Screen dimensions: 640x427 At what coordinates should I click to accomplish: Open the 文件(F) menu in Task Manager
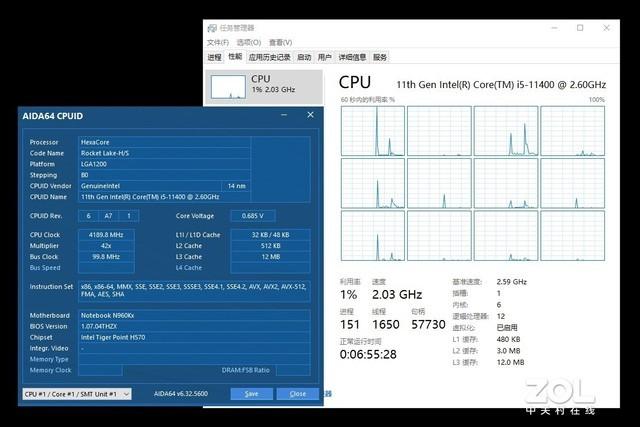click(x=218, y=42)
